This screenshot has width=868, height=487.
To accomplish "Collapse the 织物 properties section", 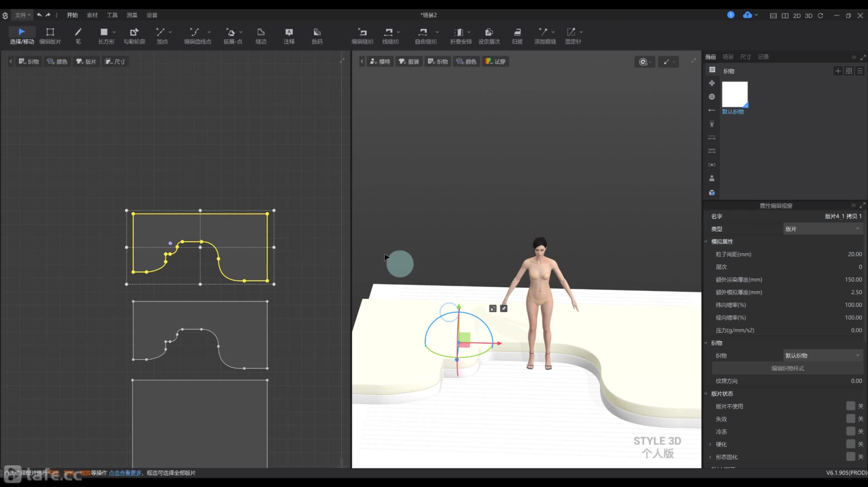I will (706, 343).
